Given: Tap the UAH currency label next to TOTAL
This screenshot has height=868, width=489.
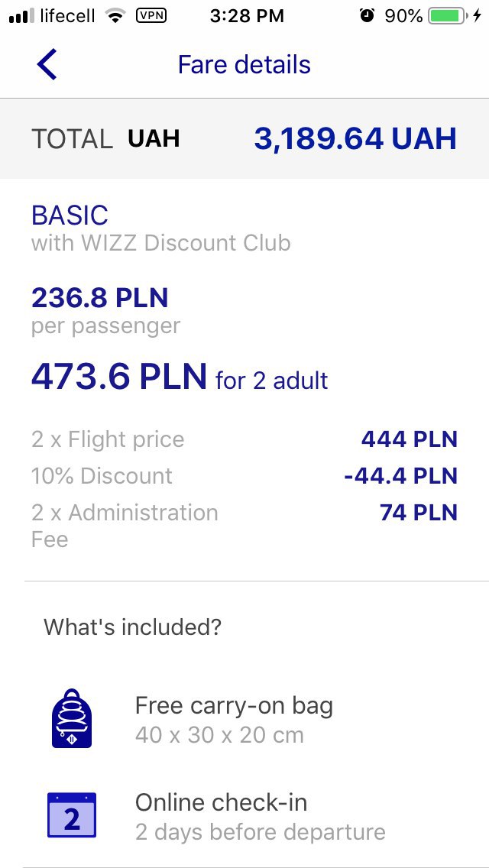Looking at the screenshot, I should 154,138.
